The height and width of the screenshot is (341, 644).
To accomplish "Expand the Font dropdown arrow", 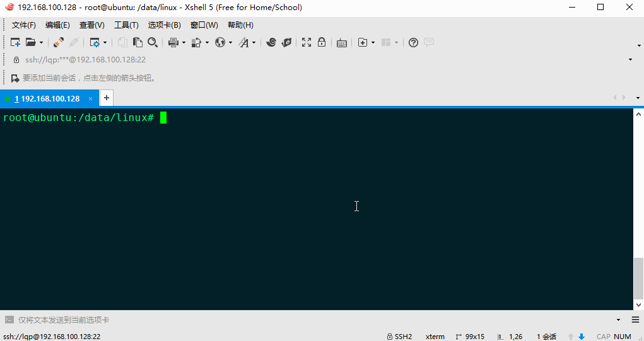I will [x=254, y=42].
